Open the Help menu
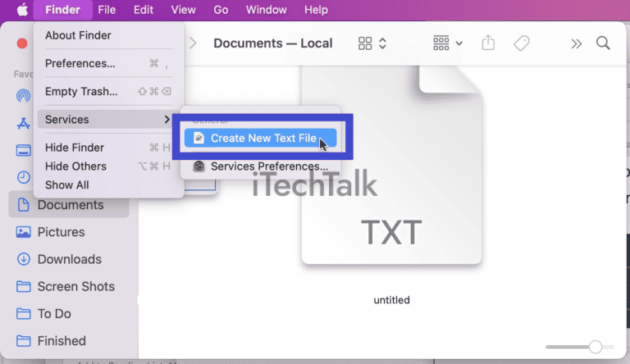This screenshot has height=364, width=630. [x=316, y=10]
